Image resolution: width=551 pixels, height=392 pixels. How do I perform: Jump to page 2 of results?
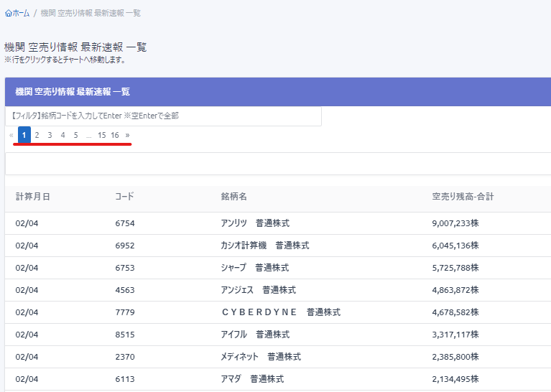[x=37, y=135]
